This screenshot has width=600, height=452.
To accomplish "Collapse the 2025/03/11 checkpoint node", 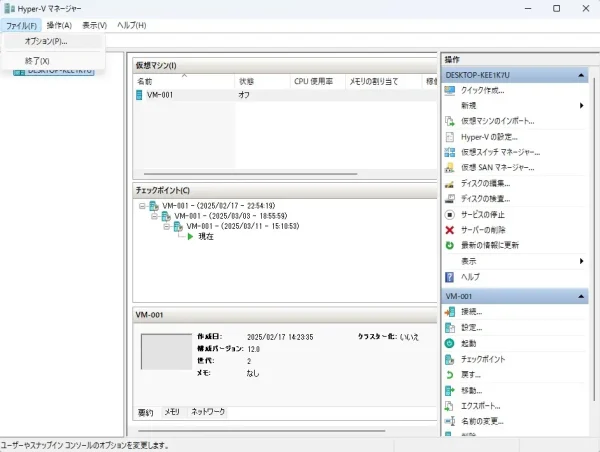I will pos(166,227).
